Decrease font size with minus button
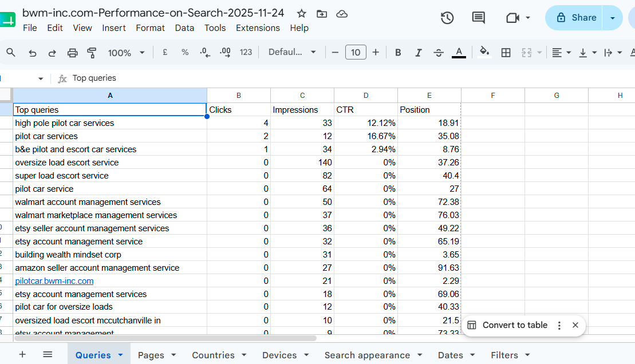The height and width of the screenshot is (364, 635). [335, 52]
